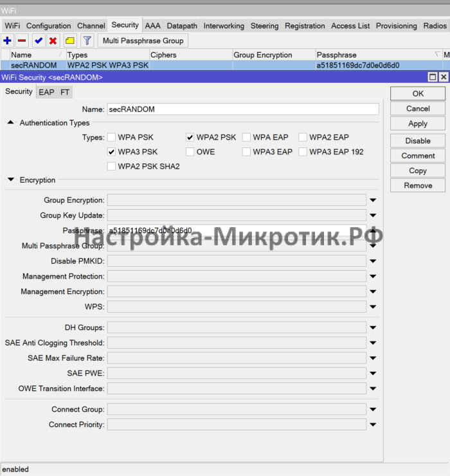Click the Remove button
The height and width of the screenshot is (476, 450).
click(418, 185)
